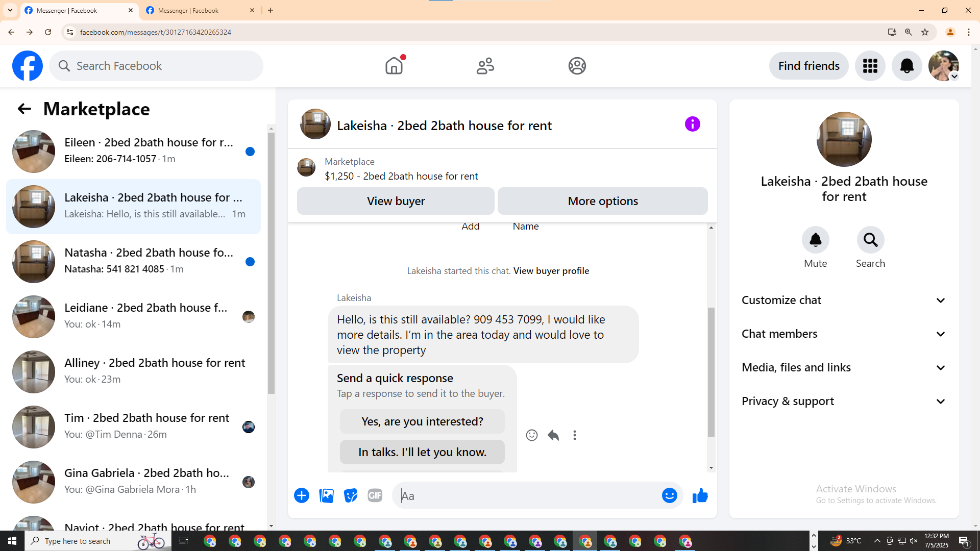
Task: Click the GIF picker icon
Action: 375,495
